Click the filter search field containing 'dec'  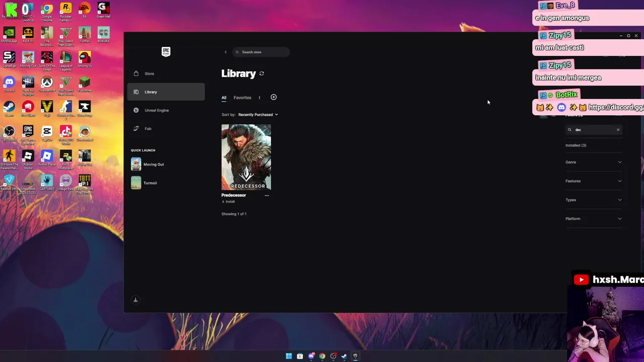tap(593, 130)
